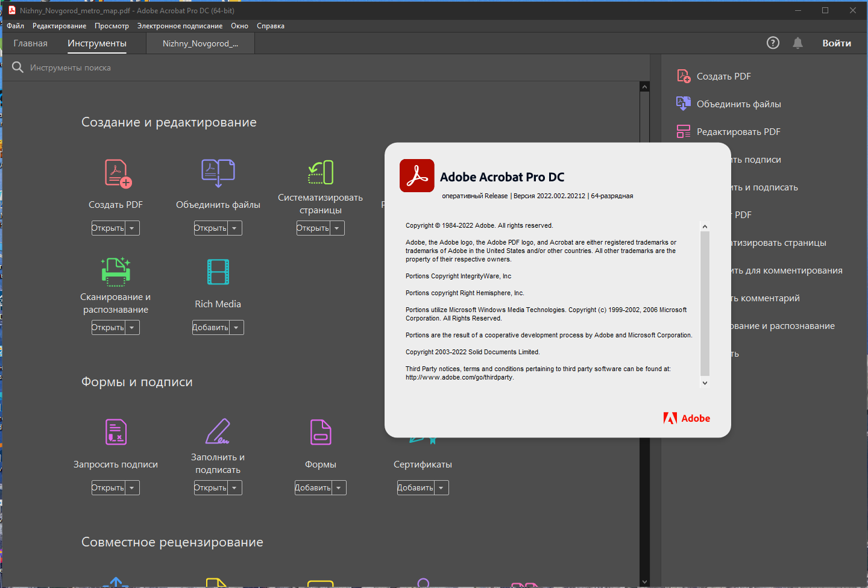Viewport: 868px width, 588px height.
Task: Click the About dialog scroll down arrow
Action: (705, 383)
